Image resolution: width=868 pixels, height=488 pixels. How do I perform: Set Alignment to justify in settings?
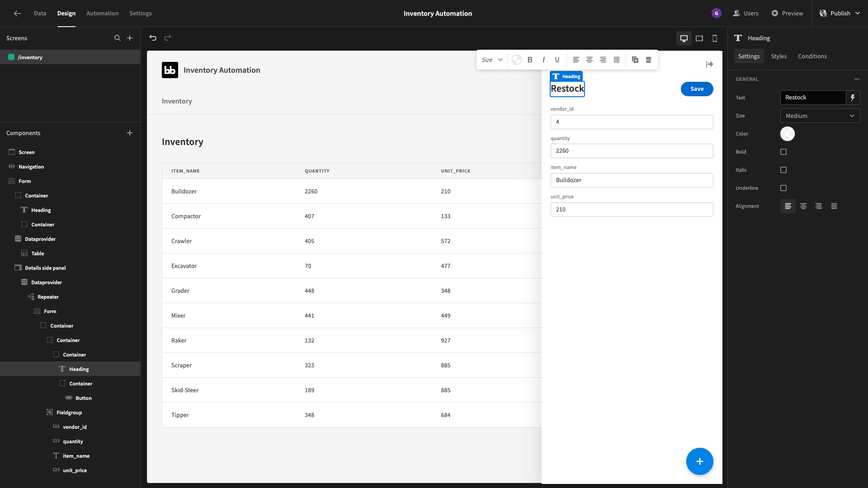point(834,206)
